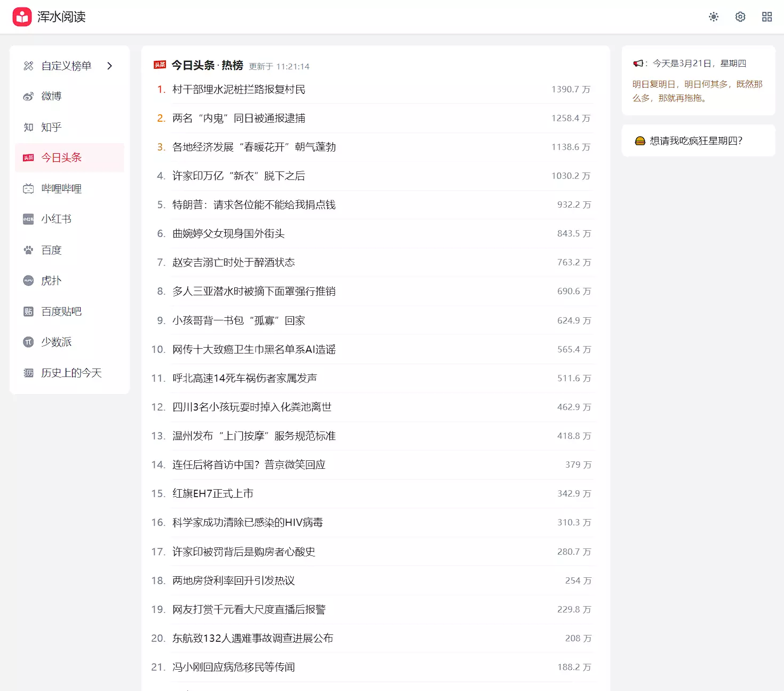784x691 pixels.
Task: Toggle the light/dark theme sun icon
Action: [x=714, y=17]
